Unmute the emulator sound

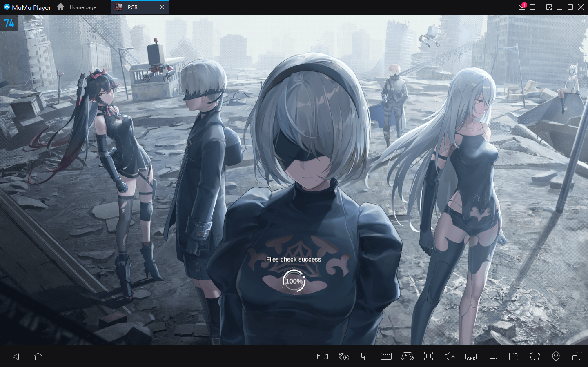[450, 356]
